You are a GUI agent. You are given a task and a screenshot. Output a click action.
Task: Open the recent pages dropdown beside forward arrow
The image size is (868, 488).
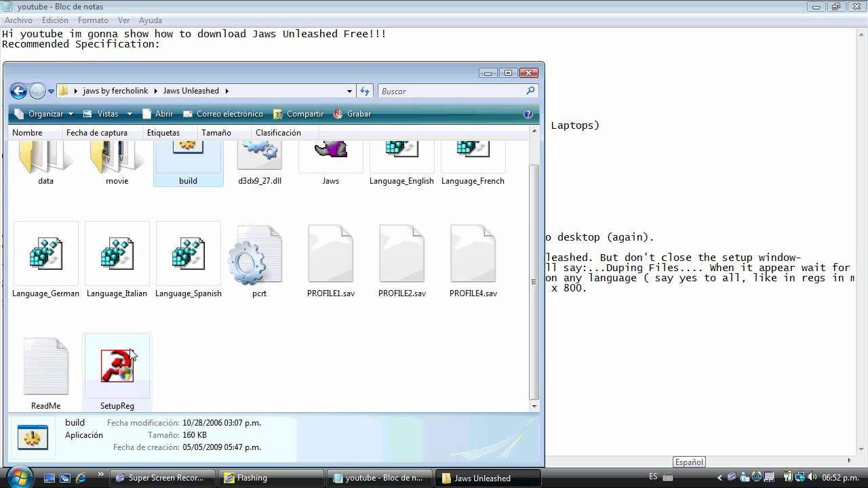click(x=51, y=91)
